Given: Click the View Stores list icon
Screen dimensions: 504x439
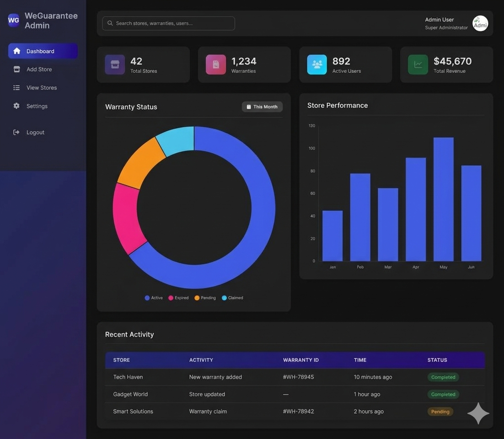Looking at the screenshot, I should pos(16,87).
